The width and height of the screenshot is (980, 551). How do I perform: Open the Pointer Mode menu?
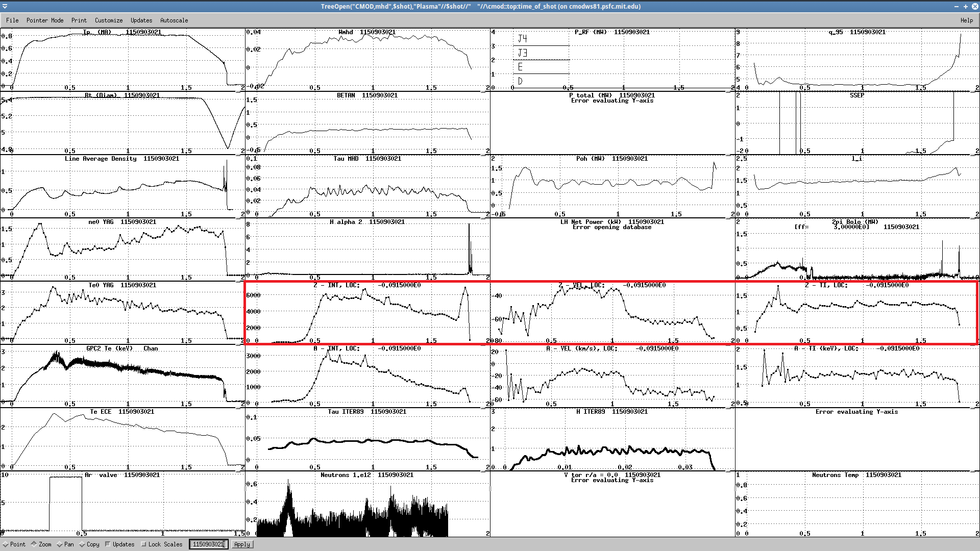coord(45,20)
